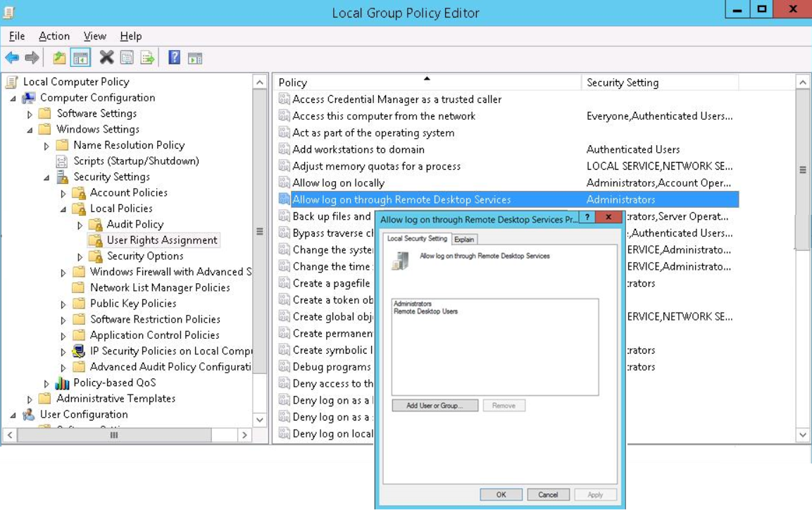Select User Rights Assignment tree item
This screenshot has width=812, height=510.
pos(162,240)
